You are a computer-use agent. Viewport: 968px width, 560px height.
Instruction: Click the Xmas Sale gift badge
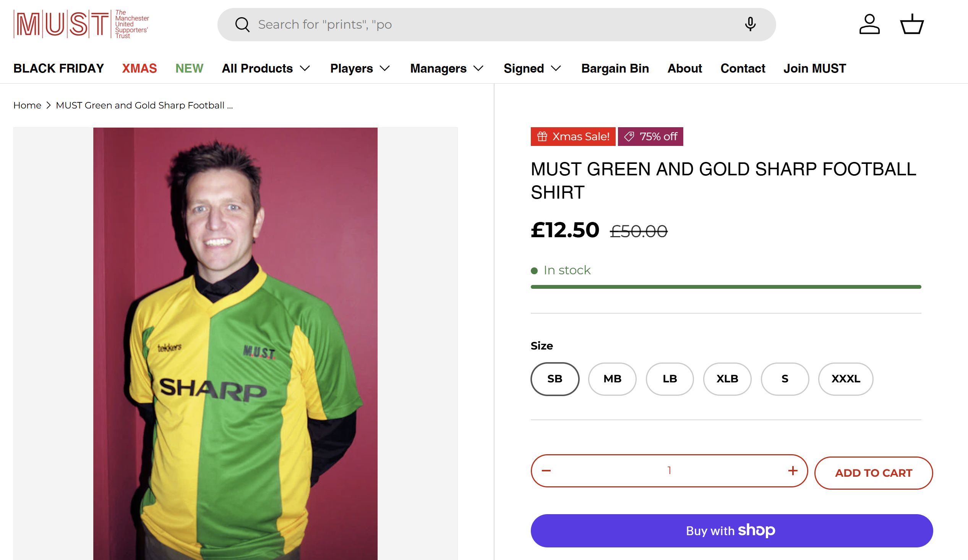pyautogui.click(x=573, y=136)
